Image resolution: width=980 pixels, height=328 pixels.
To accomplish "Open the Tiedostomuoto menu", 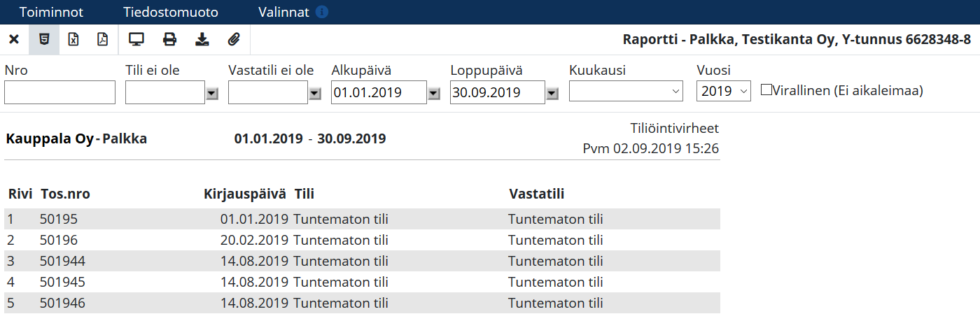I will (x=171, y=13).
